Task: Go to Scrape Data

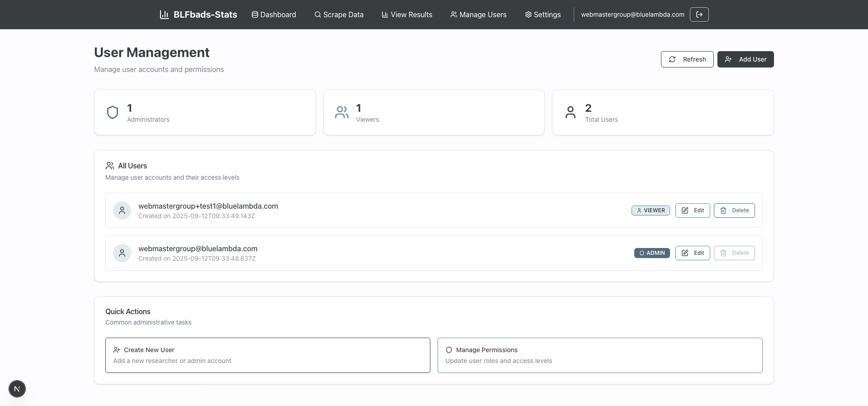Action: (339, 14)
